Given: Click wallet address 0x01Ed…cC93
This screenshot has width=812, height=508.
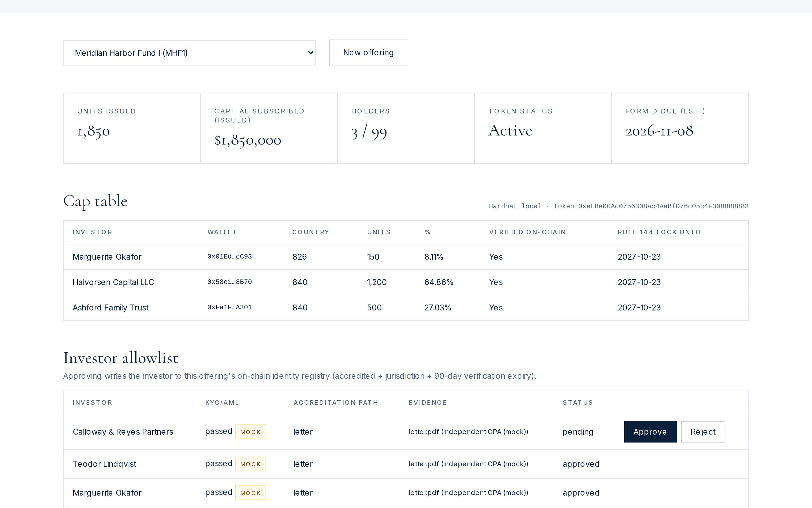Looking at the screenshot, I should [x=230, y=256].
